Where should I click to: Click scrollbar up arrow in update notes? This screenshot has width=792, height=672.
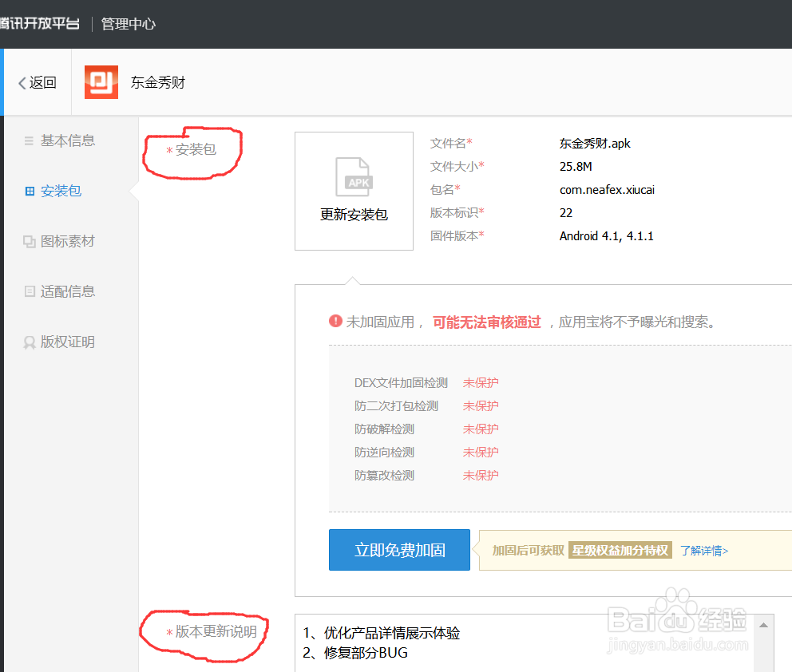coord(764,626)
